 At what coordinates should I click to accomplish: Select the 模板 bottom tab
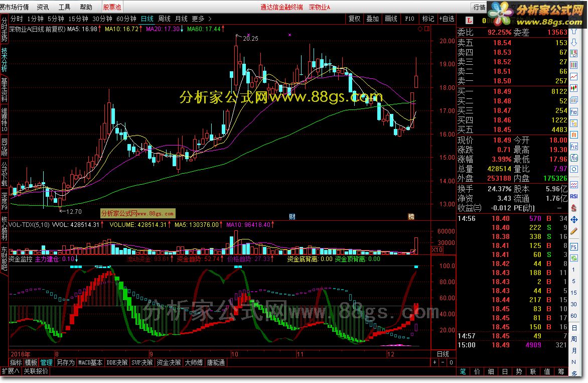tap(31, 363)
